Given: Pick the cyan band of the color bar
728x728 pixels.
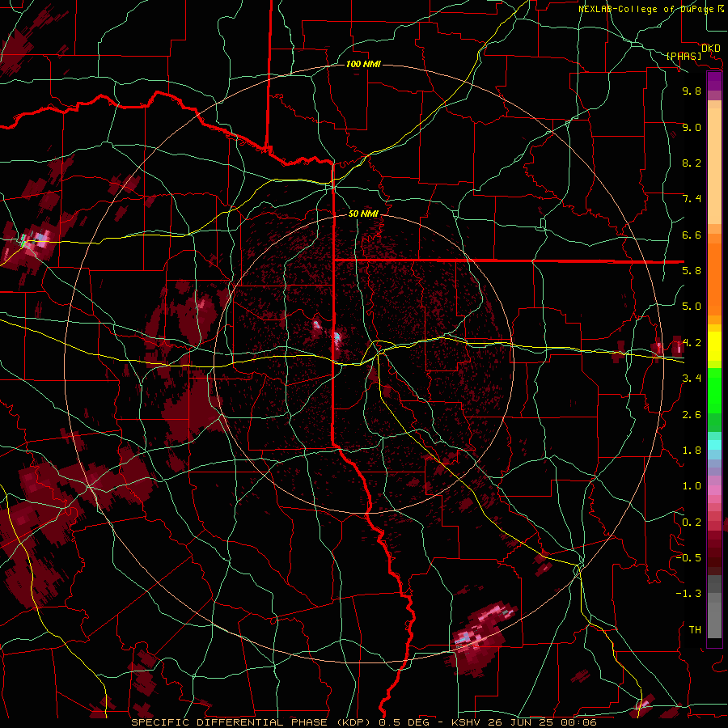Looking at the screenshot, I should coord(714,444).
